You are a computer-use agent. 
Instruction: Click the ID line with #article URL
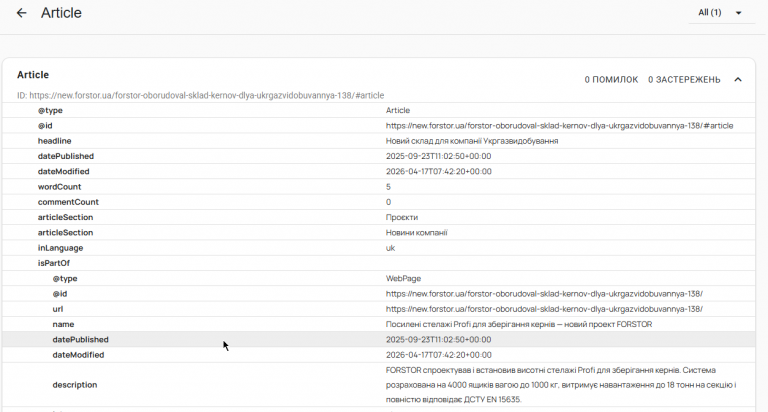pos(200,95)
